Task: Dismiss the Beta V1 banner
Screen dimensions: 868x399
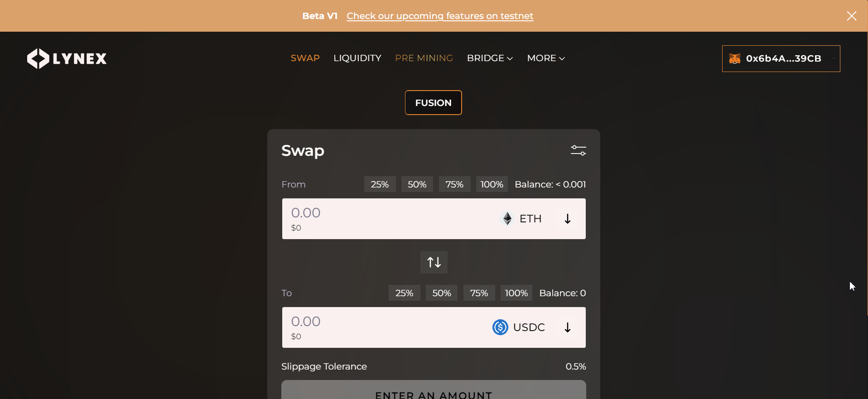Action: (x=851, y=16)
